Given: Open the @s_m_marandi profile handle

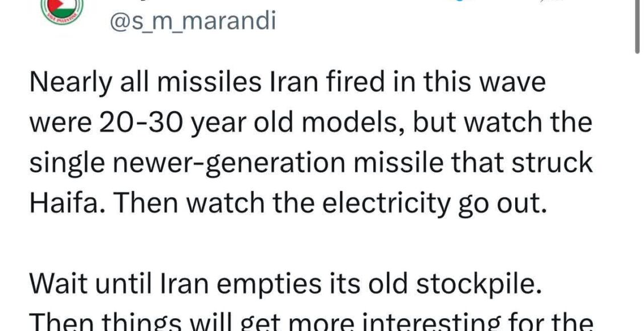Looking at the screenshot, I should coord(192,21).
